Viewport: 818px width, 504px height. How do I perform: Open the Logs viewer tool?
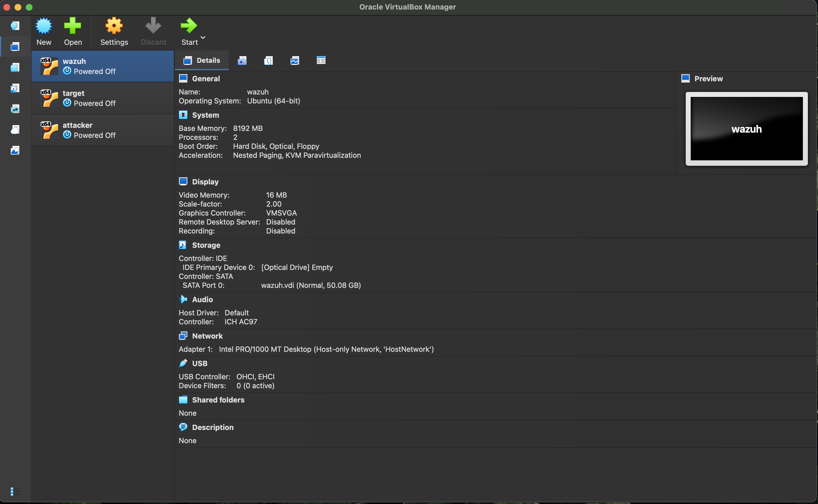coord(268,60)
